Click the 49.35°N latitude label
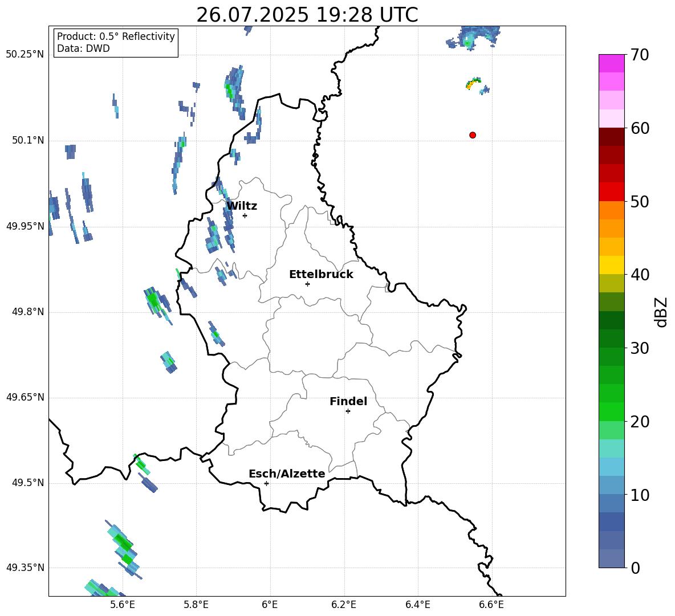The image size is (675, 616). click(x=26, y=568)
